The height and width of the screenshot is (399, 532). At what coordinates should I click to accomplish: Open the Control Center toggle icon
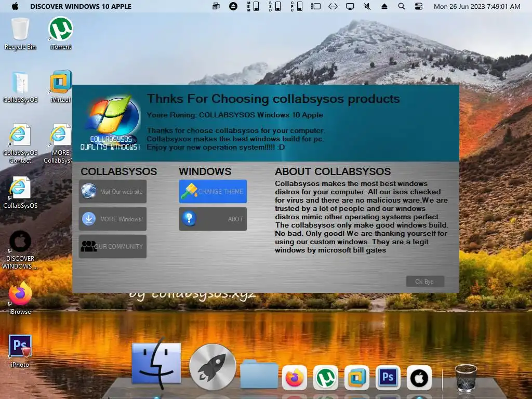click(419, 6)
